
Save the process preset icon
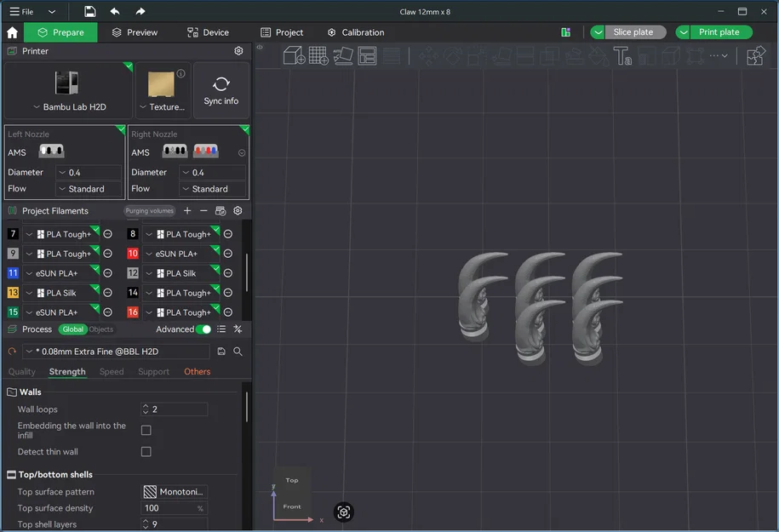[221, 352]
